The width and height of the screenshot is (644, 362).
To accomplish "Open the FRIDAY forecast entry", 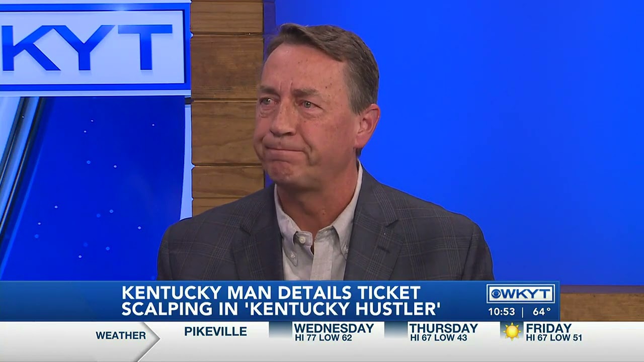I will [553, 332].
